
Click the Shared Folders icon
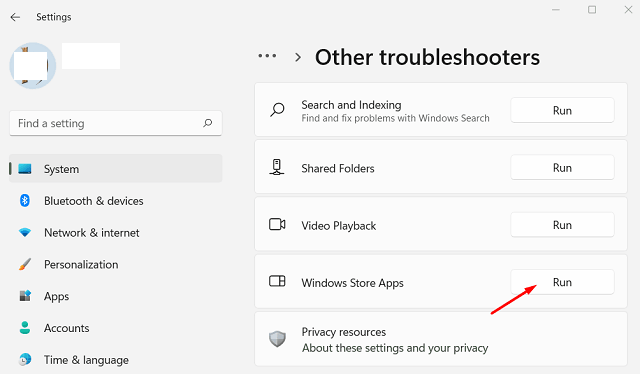click(x=277, y=167)
